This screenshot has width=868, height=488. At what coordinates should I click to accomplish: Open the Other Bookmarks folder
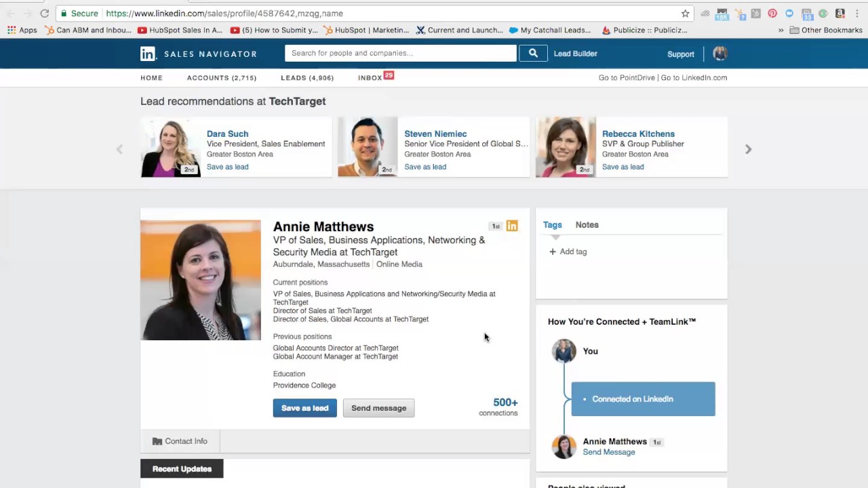pyautogui.click(x=826, y=30)
